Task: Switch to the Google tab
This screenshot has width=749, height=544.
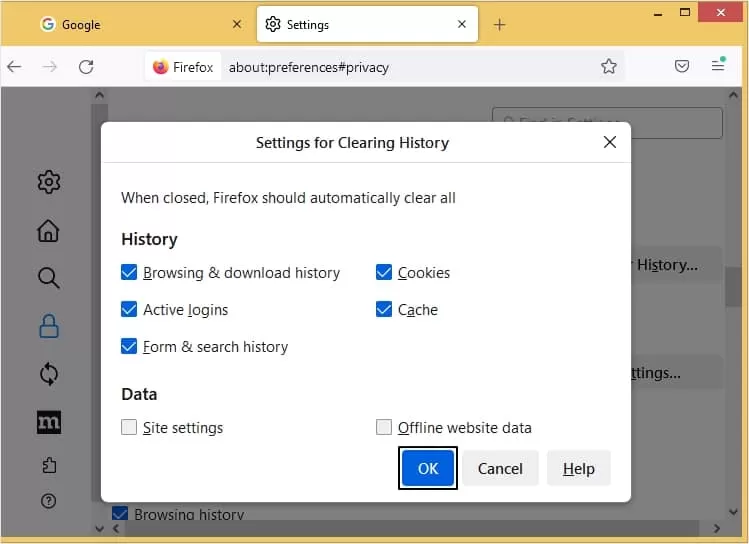Action: [x=137, y=24]
